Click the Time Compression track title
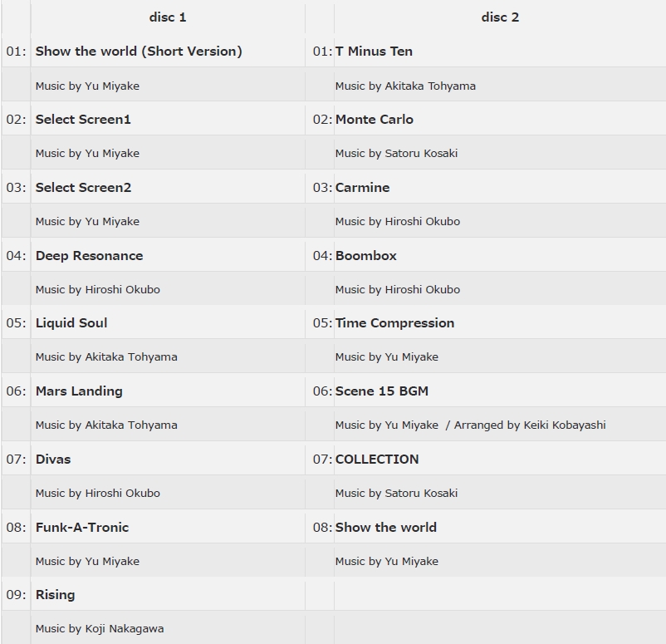666x644 pixels. [394, 323]
